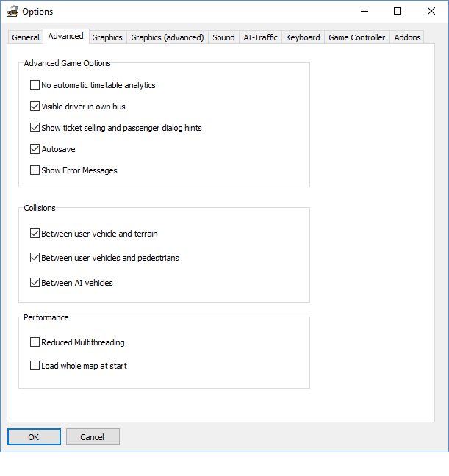Click the Cancel button
The image size is (449, 476).
coord(93,437)
